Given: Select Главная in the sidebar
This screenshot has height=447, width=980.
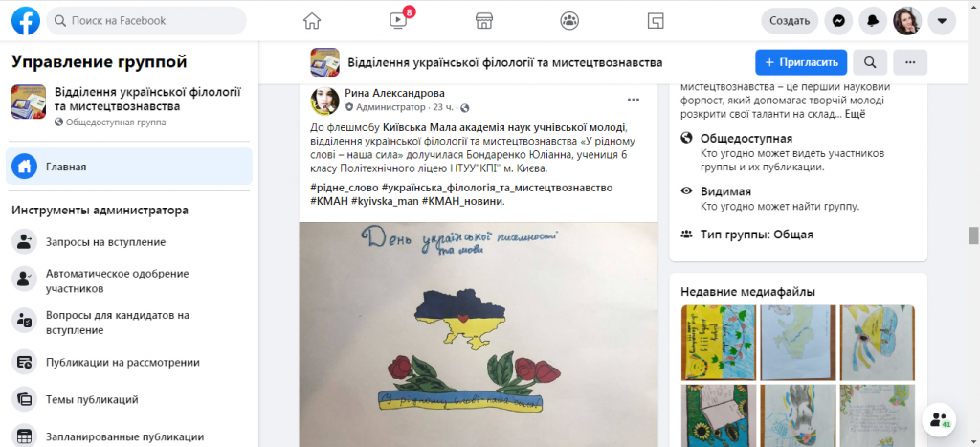Looking at the screenshot, I should [x=129, y=167].
